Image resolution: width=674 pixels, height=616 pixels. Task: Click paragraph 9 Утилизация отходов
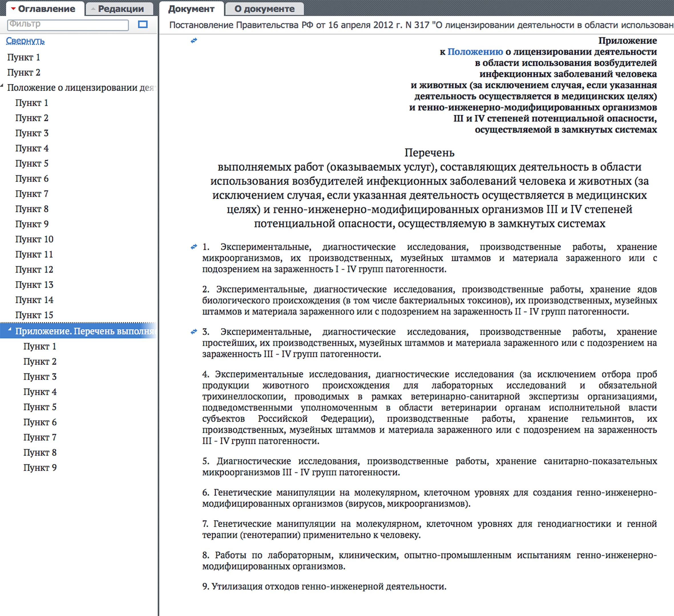[324, 587]
